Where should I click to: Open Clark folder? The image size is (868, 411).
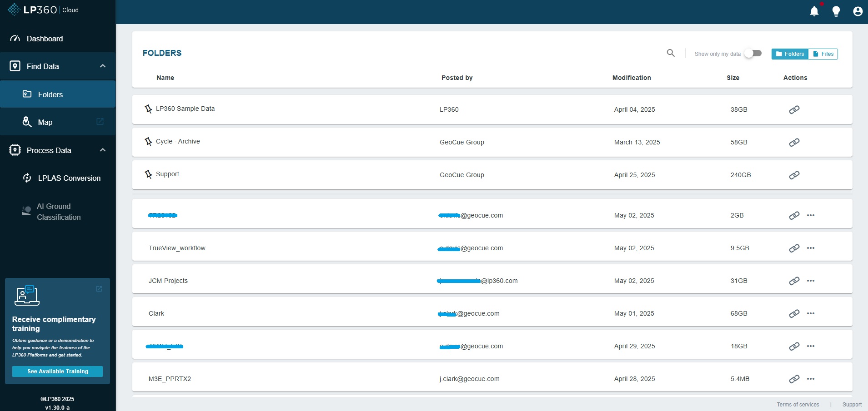156,313
